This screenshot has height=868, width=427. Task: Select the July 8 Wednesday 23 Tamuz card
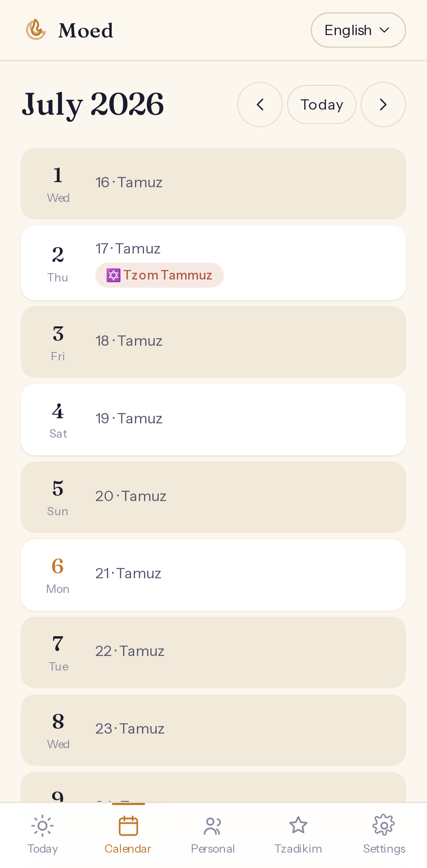click(x=213, y=730)
